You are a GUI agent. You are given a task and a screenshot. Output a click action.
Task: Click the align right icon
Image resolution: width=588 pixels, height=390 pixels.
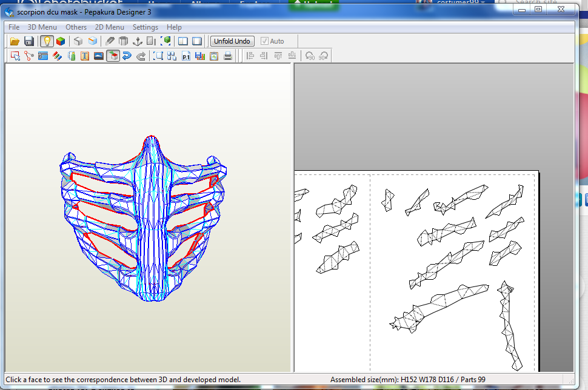264,56
